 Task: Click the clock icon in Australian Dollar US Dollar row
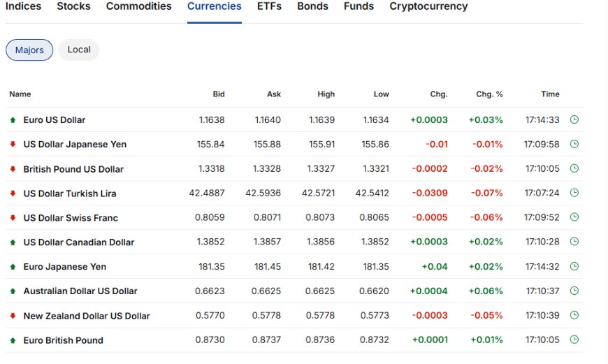[574, 291]
